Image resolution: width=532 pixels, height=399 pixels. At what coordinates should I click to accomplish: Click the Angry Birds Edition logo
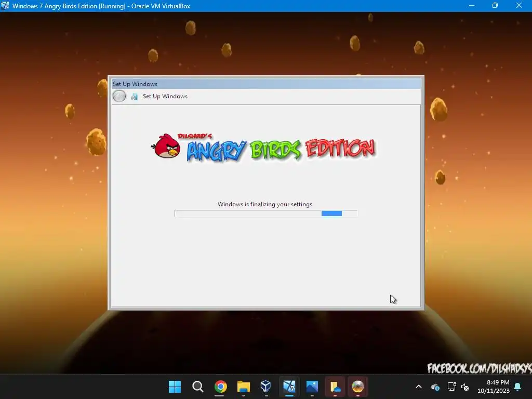click(x=263, y=147)
